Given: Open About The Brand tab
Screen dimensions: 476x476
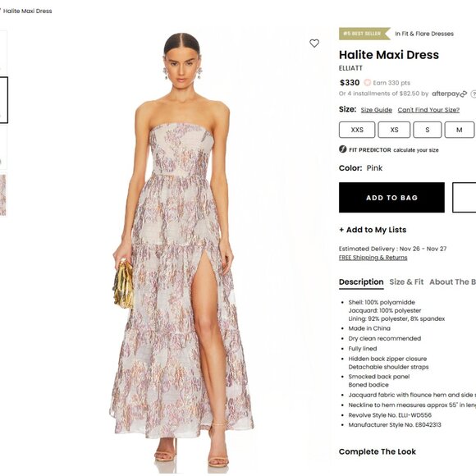Looking at the screenshot, I should pos(453,282).
